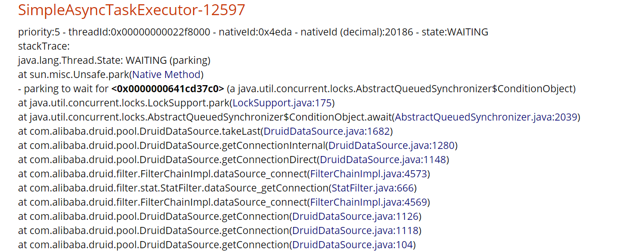Click the bold lock address 0x0000000641cd37c0
Viewport: 644px width, 252px height.
coord(168,89)
